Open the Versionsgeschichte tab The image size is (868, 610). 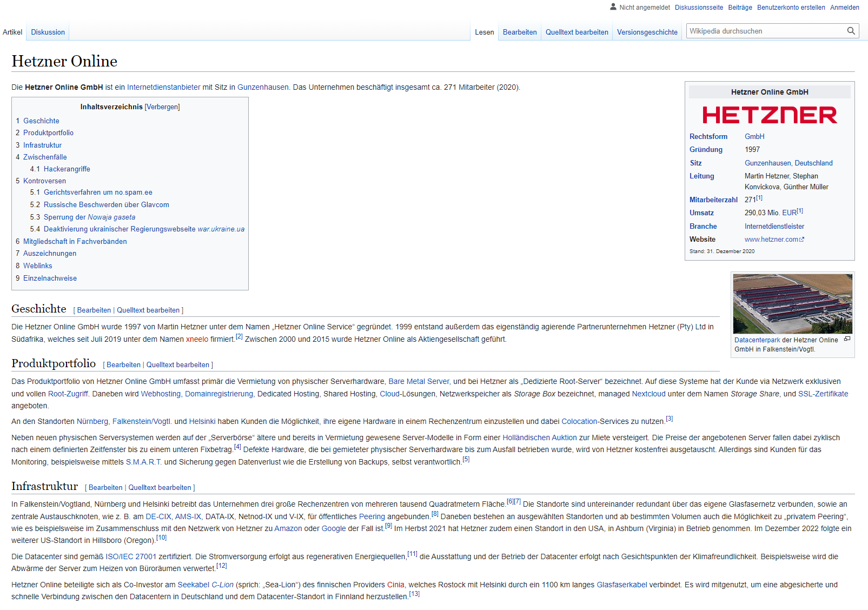tap(647, 32)
